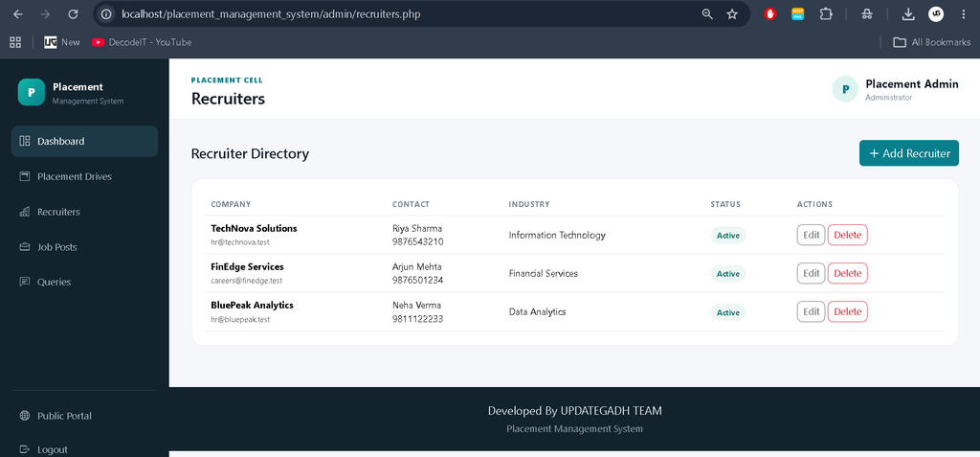980x457 pixels.
Task: Bookmark this page with the star icon
Action: tap(732, 13)
